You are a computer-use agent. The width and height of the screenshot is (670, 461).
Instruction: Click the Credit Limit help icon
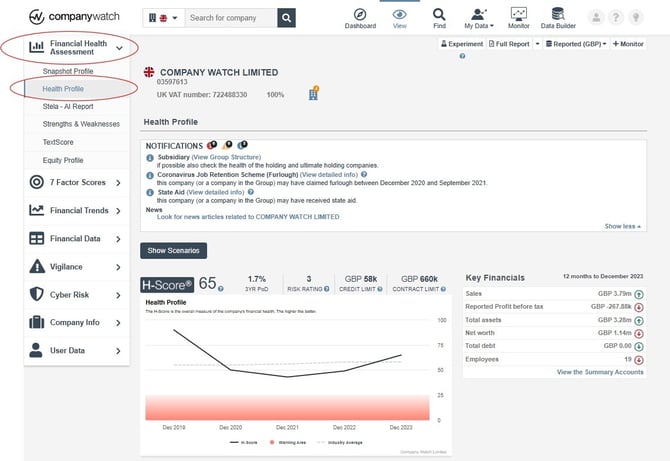tap(380, 289)
